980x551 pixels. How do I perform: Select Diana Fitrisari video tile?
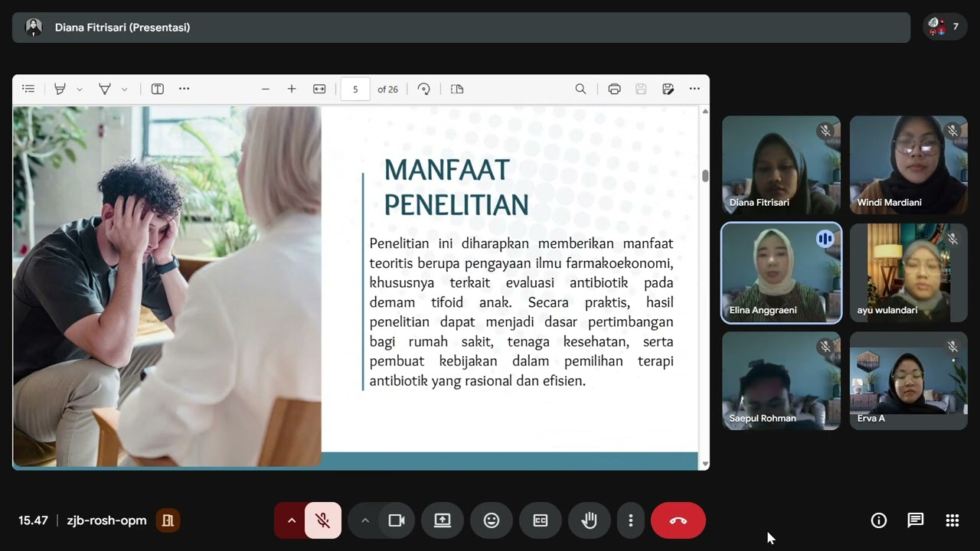[781, 165]
